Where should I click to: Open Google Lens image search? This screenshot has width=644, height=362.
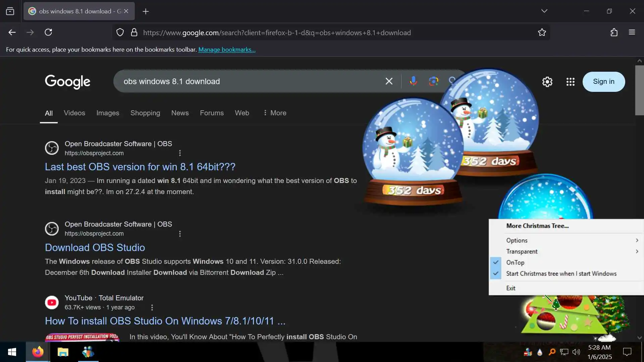point(433,81)
